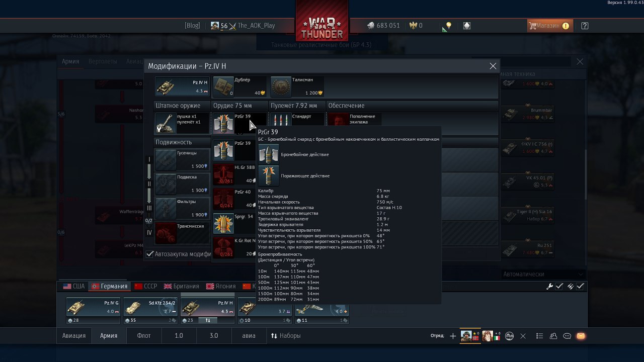
Task: Switch to the Япония nation tab
Action: tap(221, 286)
